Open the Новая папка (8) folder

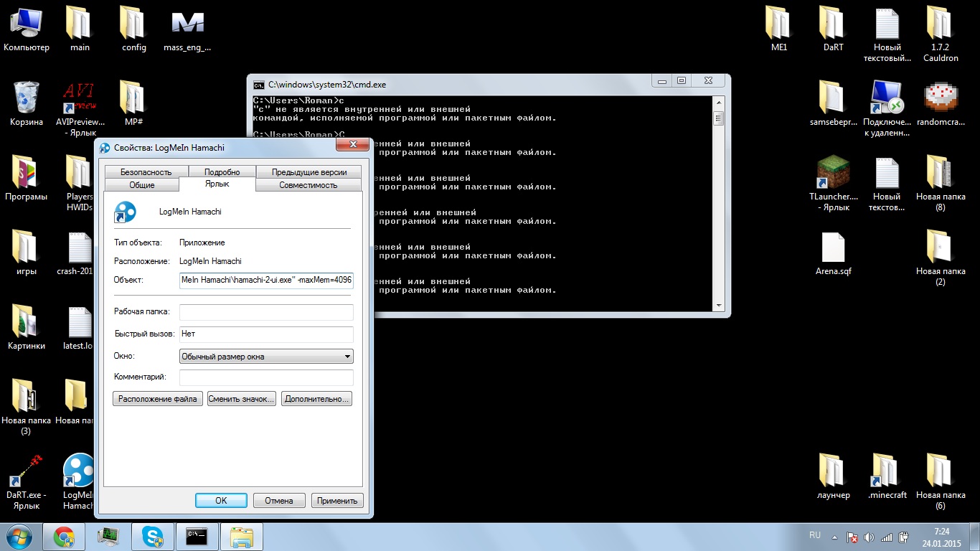point(941,182)
